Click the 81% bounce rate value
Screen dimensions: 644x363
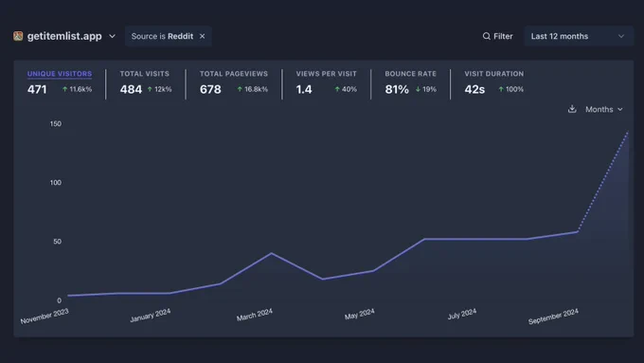[397, 89]
